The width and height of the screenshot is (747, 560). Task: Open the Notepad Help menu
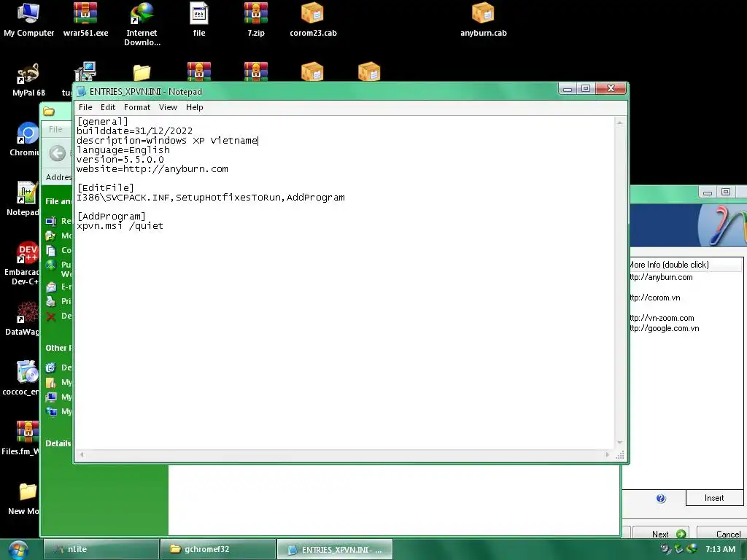pos(194,107)
